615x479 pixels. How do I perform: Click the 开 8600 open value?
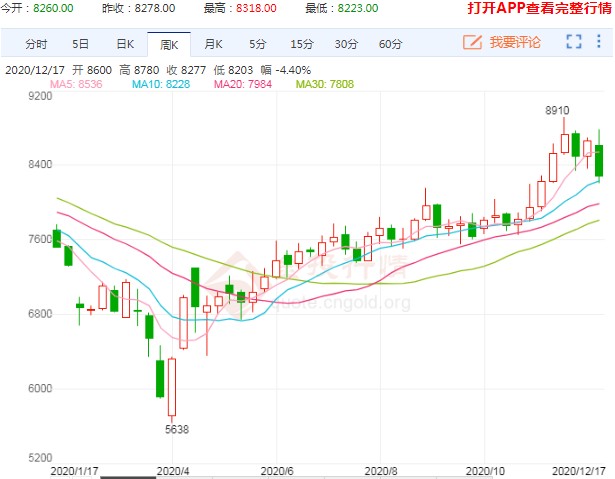(92, 70)
